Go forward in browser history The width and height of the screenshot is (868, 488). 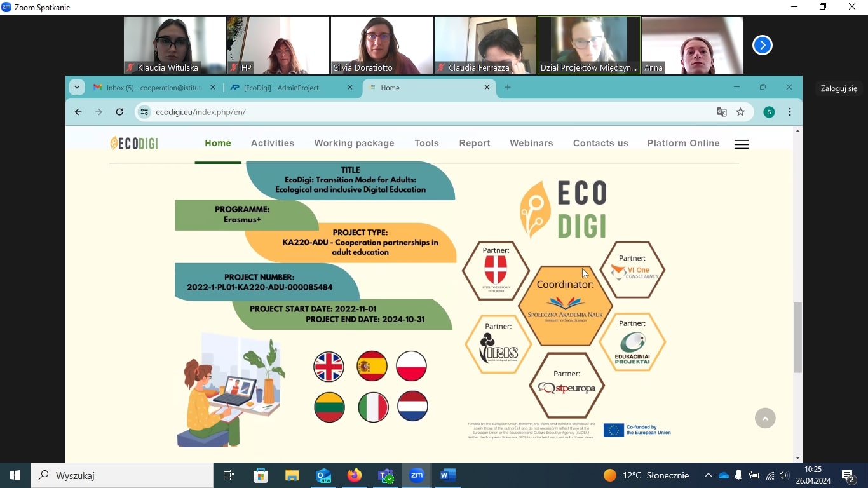98,112
